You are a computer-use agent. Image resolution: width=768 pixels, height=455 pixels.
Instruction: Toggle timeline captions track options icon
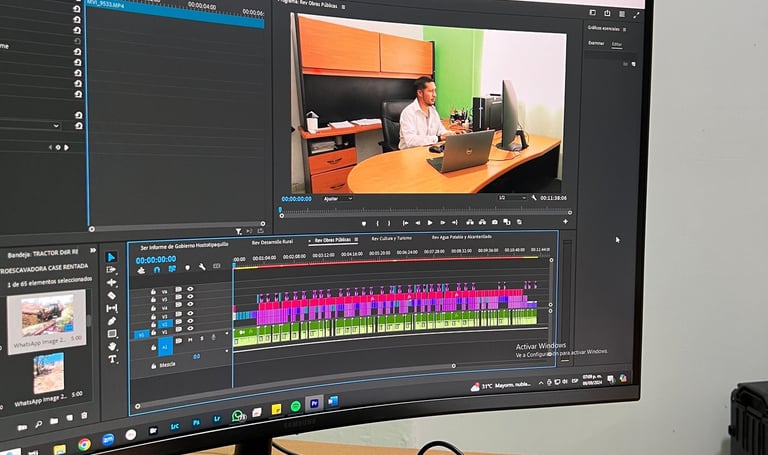216,266
